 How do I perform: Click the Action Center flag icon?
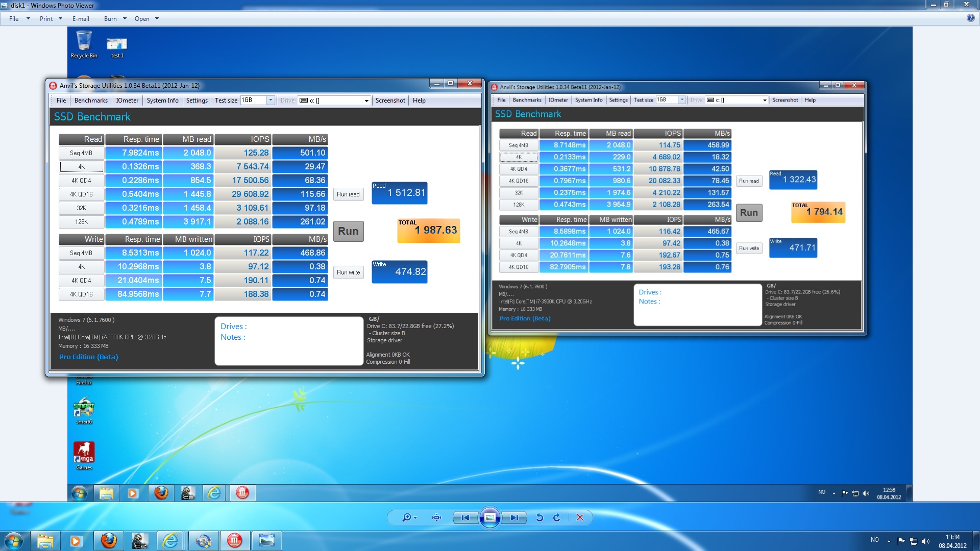901,541
